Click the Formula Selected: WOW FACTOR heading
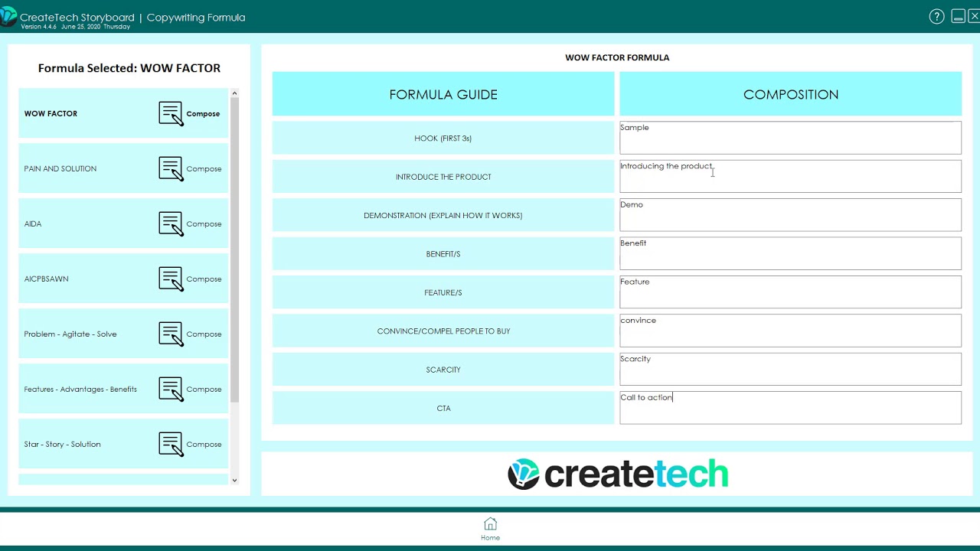The width and height of the screenshot is (980, 551). coord(129,68)
